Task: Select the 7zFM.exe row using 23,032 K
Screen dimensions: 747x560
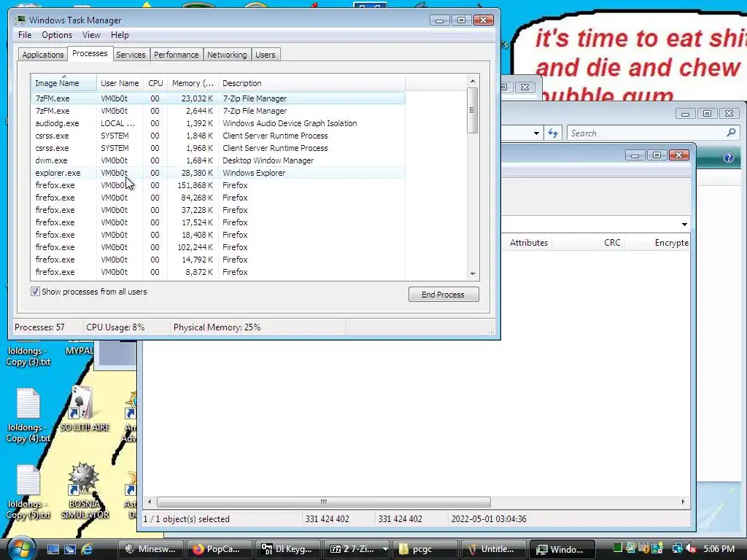Action: [218, 98]
